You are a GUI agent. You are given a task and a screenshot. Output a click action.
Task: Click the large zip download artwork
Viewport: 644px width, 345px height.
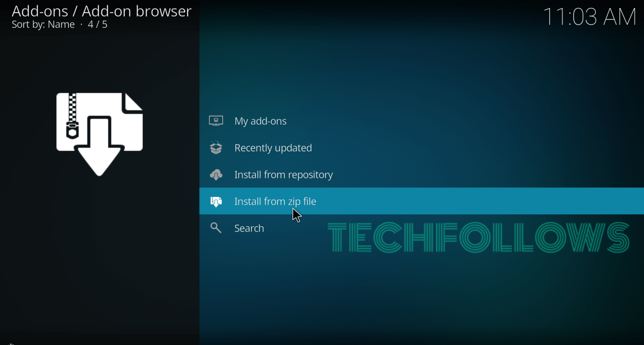tap(99, 134)
